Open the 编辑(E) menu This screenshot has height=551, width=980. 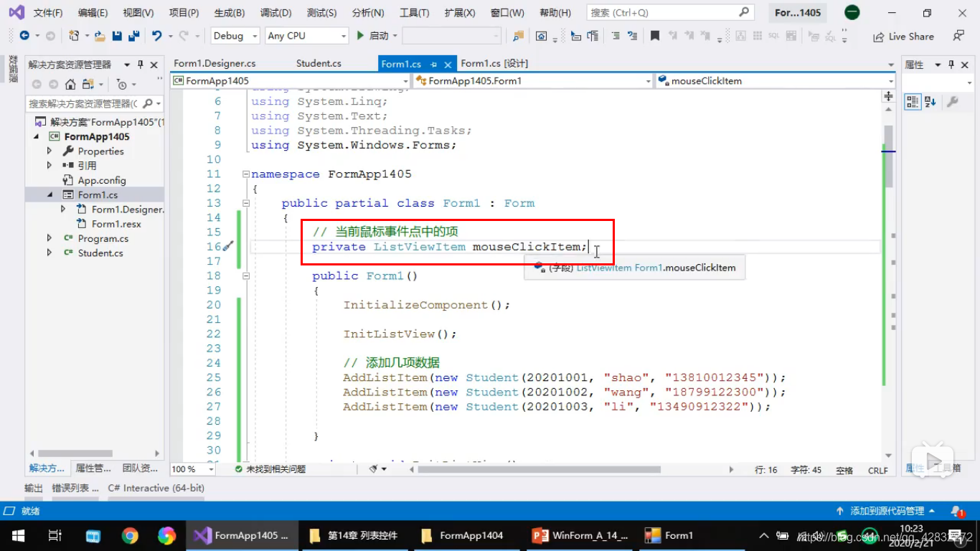pos(93,13)
